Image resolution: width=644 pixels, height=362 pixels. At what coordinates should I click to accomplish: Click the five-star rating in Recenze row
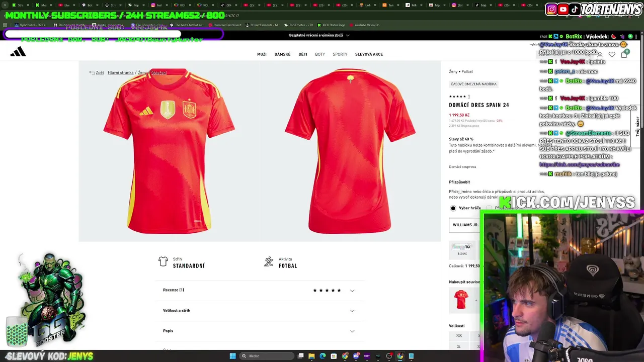(x=327, y=291)
